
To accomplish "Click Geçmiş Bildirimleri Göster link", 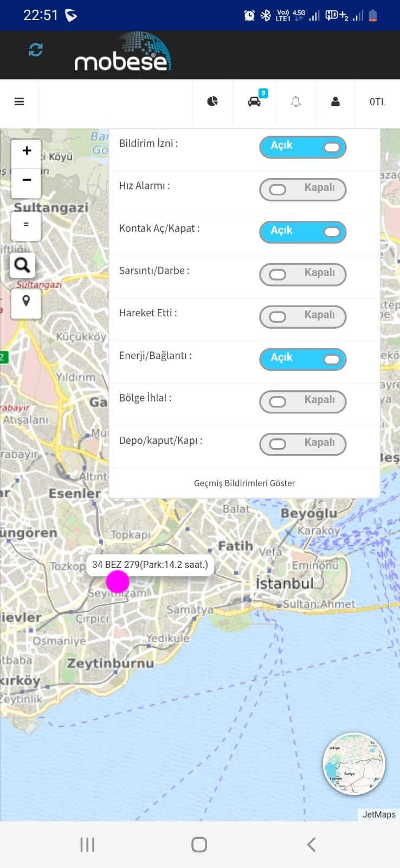I will click(244, 483).
